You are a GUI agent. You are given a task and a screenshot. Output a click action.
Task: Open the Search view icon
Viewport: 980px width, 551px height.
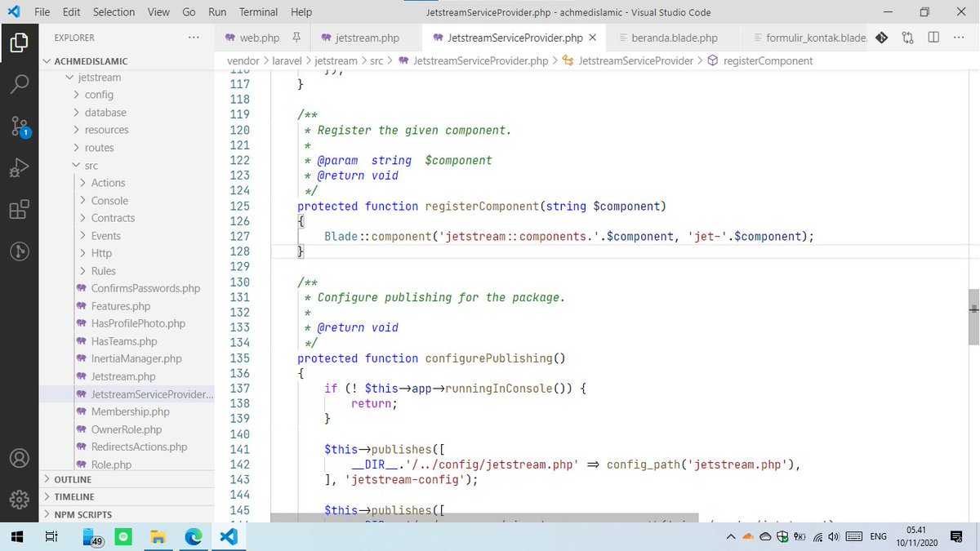click(19, 84)
